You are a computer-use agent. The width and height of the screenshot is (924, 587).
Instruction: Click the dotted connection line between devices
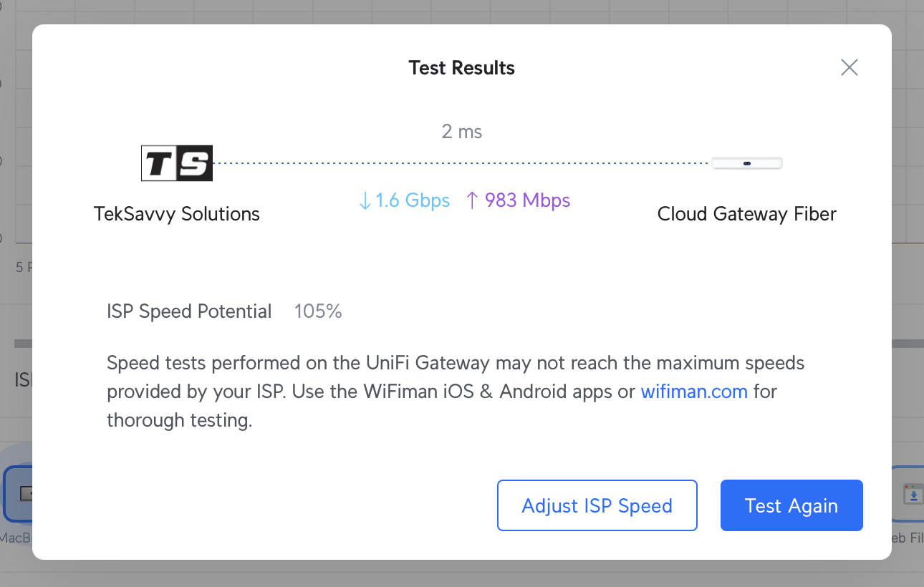point(462,162)
